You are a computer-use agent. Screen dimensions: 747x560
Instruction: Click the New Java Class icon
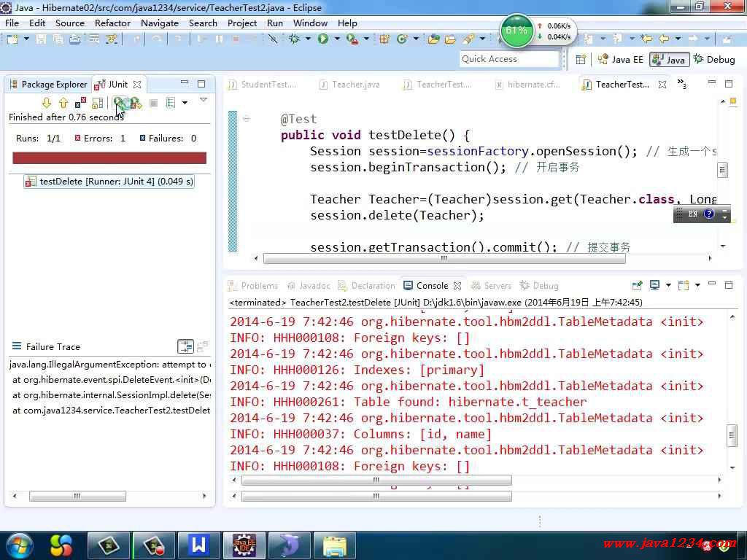402,39
